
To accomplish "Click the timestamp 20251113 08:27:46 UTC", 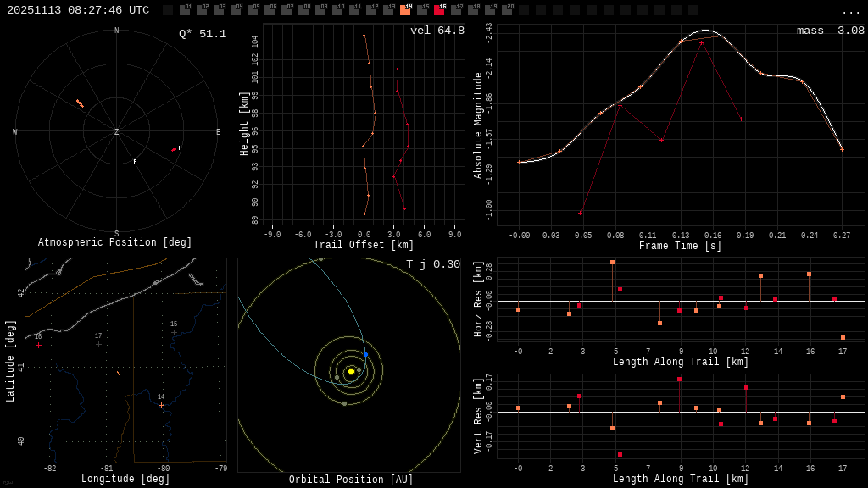I will [x=78, y=10].
